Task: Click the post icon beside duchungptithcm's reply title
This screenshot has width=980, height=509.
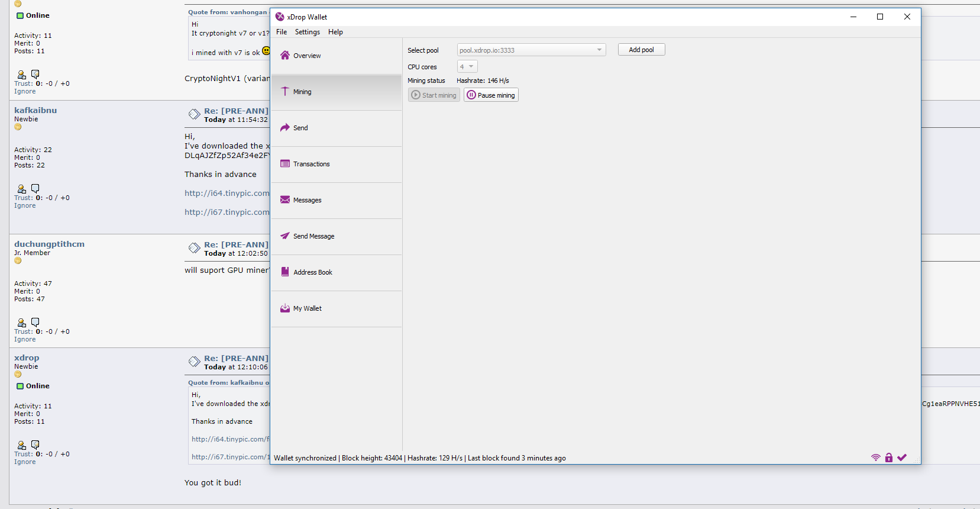Action: 194,248
